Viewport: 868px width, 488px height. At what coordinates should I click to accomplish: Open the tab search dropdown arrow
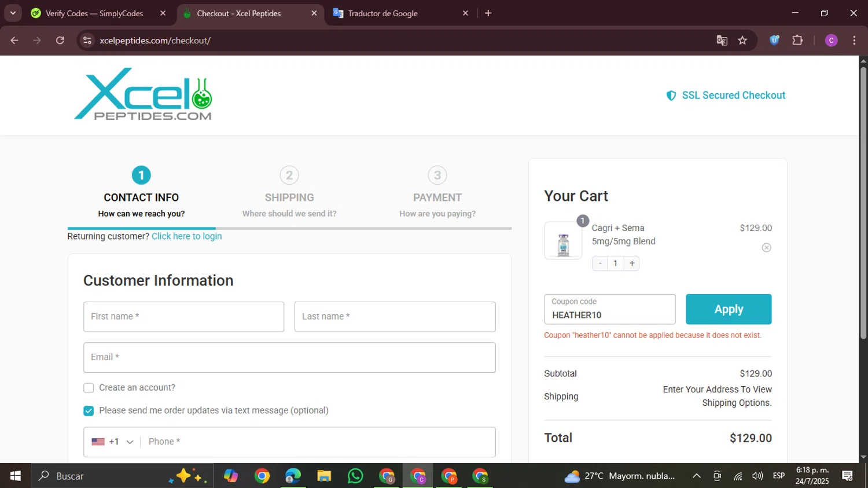(13, 13)
